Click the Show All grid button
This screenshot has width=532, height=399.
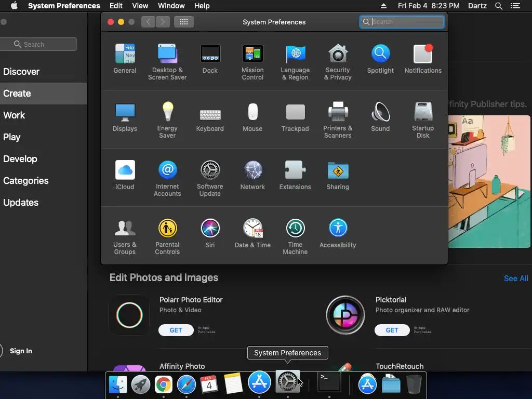click(184, 22)
